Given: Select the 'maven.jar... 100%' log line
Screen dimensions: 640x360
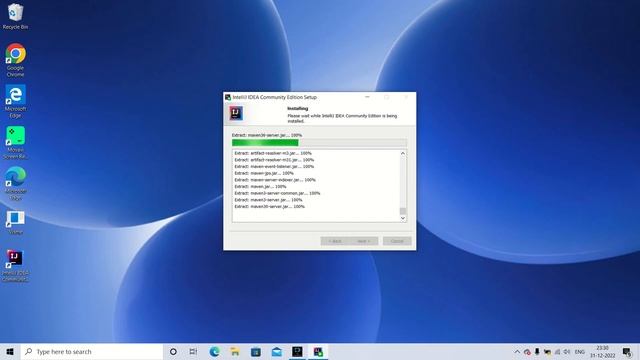Looking at the screenshot, I should 260,187.
